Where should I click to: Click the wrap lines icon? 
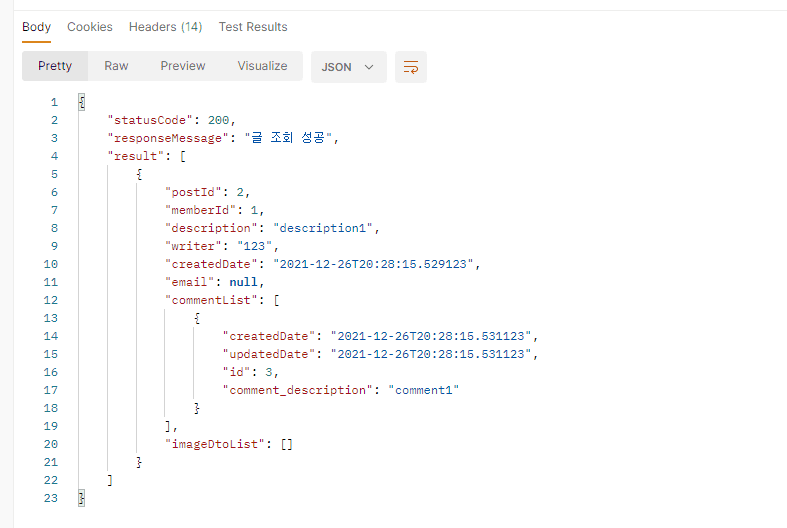(410, 67)
